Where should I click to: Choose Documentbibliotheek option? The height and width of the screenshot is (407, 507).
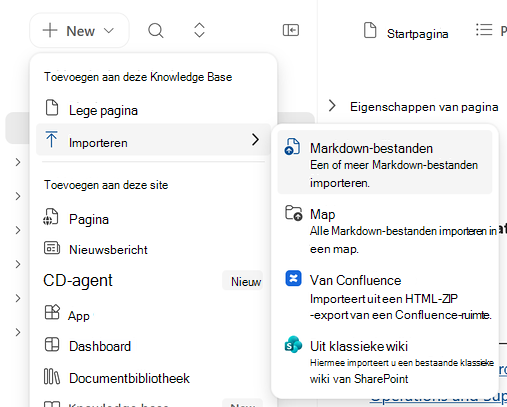(153, 378)
